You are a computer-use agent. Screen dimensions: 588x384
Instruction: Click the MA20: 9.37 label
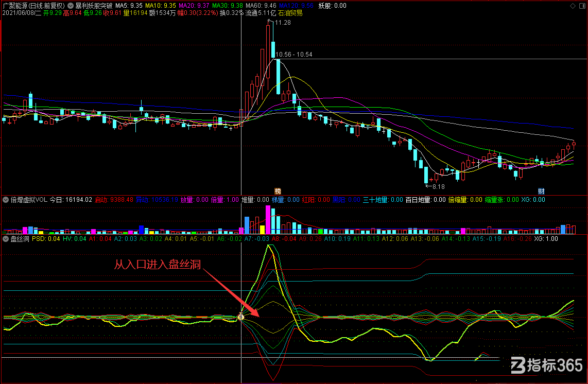(194, 6)
